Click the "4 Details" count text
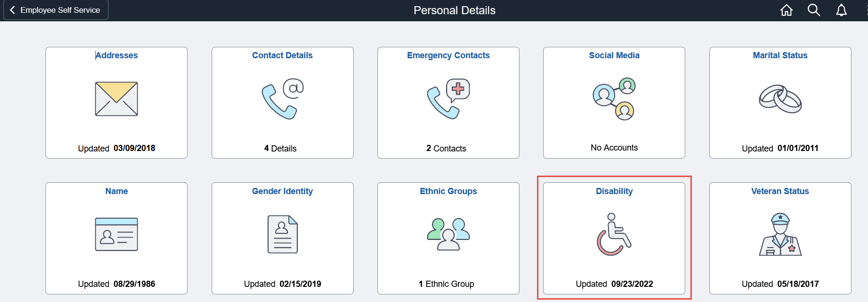This screenshot has height=302, width=868. click(x=280, y=149)
